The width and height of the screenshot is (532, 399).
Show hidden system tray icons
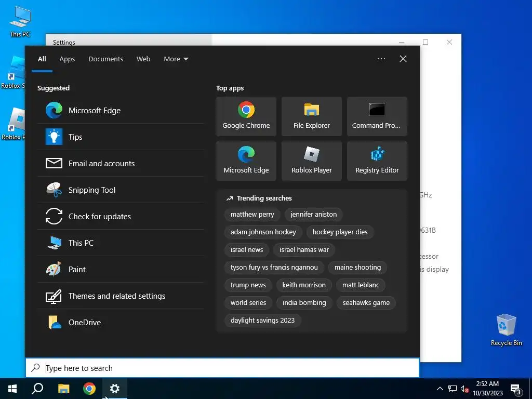pyautogui.click(x=440, y=389)
